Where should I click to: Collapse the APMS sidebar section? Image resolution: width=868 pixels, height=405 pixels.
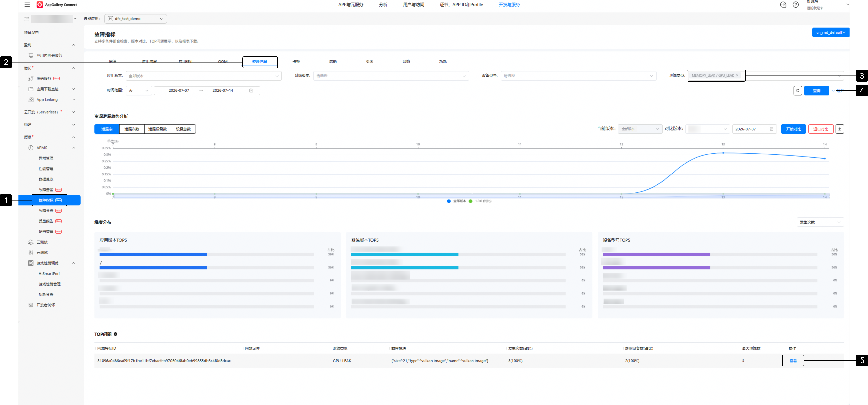point(73,148)
